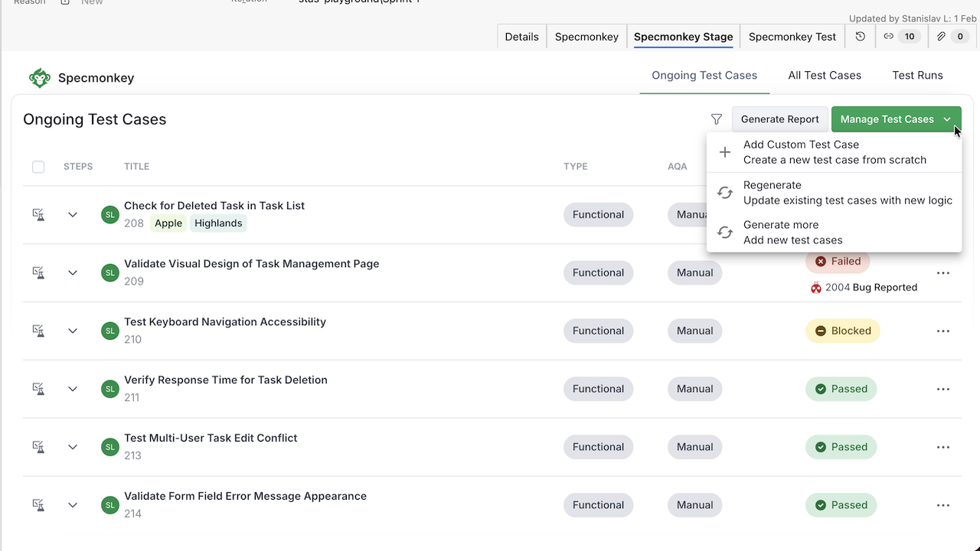Screen dimensions: 980x551
Task: Open the Specmonkey Test tab
Action: pyautogui.click(x=792, y=37)
